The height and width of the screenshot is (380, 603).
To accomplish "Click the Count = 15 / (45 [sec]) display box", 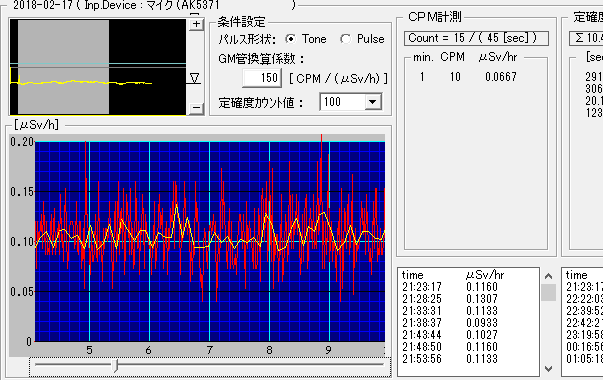I will point(476,38).
